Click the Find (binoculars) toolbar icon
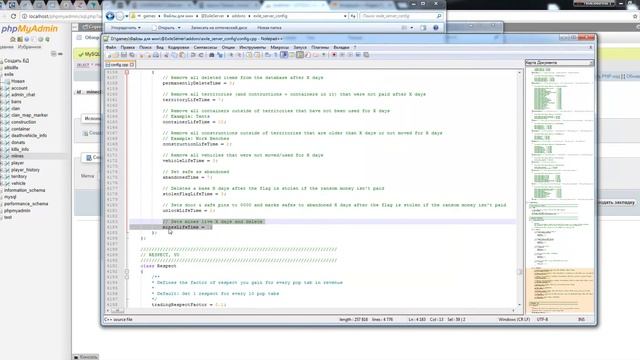Screen dimensions: 640x360 point(212,55)
